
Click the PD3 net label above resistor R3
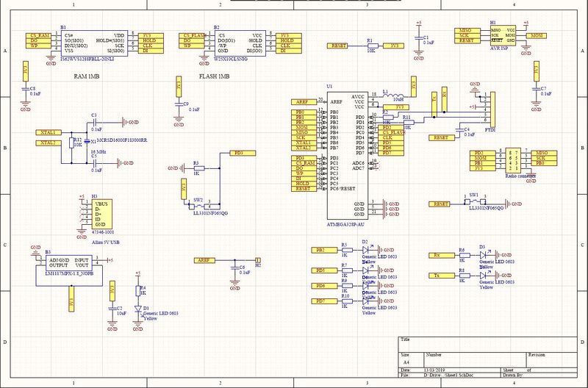[237, 152]
